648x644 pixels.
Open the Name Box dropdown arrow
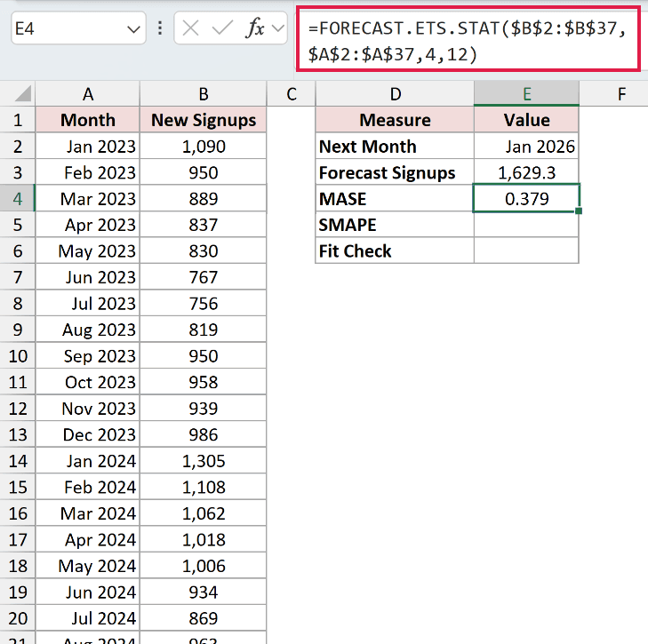pyautogui.click(x=133, y=29)
